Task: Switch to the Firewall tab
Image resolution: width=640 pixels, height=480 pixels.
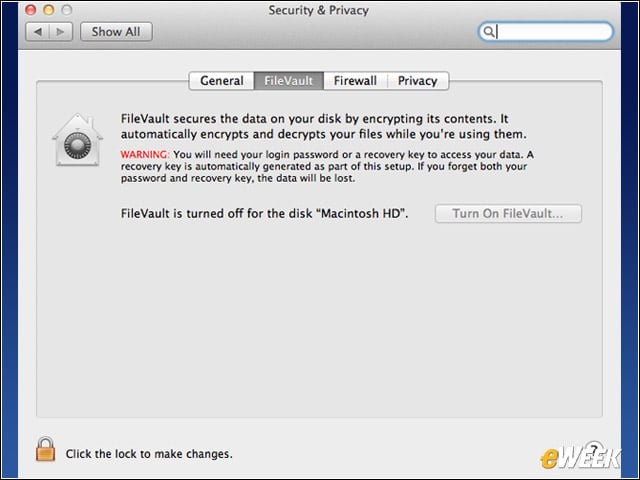Action: coord(355,80)
